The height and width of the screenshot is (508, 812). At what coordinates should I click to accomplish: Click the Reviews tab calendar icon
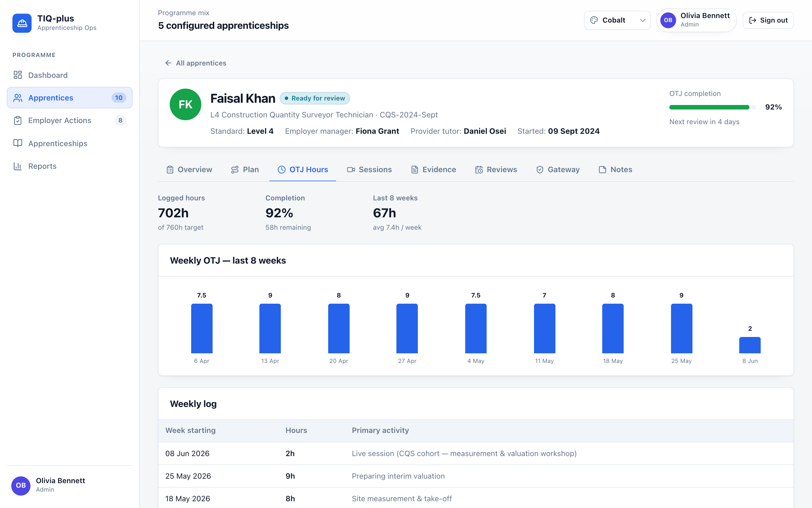(479, 170)
